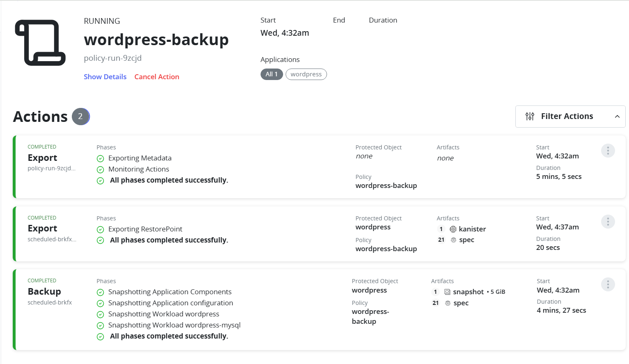Select the wordpress application chip

[306, 74]
